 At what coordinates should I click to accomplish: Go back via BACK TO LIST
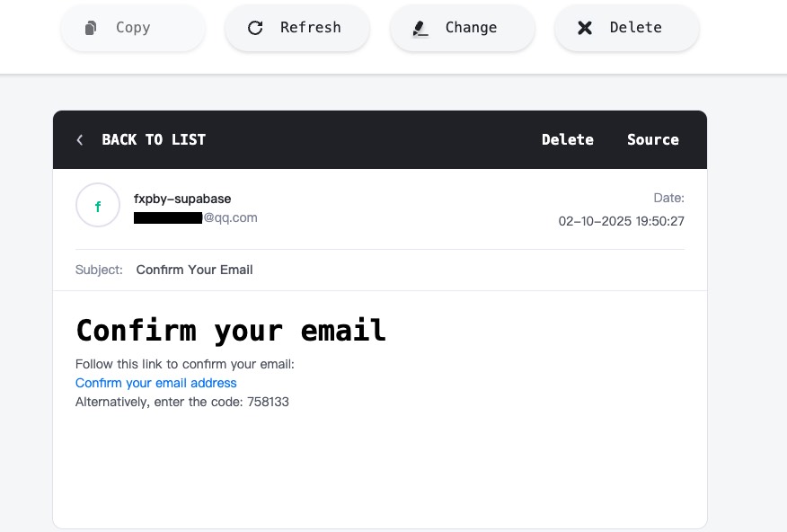pos(154,139)
